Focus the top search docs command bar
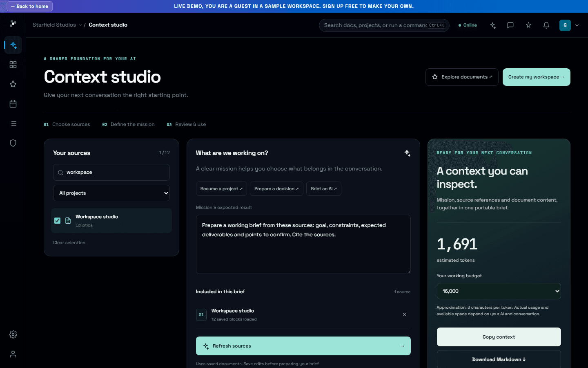 pyautogui.click(x=384, y=25)
